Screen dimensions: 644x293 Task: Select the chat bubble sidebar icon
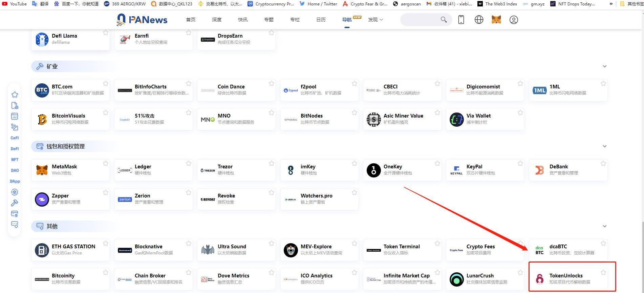(15, 225)
